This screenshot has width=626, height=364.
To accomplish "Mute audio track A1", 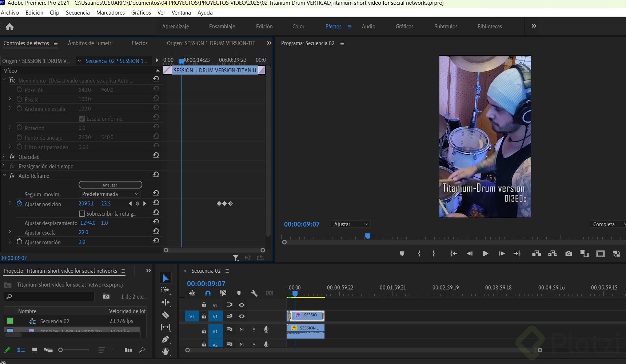I will tap(242, 330).
